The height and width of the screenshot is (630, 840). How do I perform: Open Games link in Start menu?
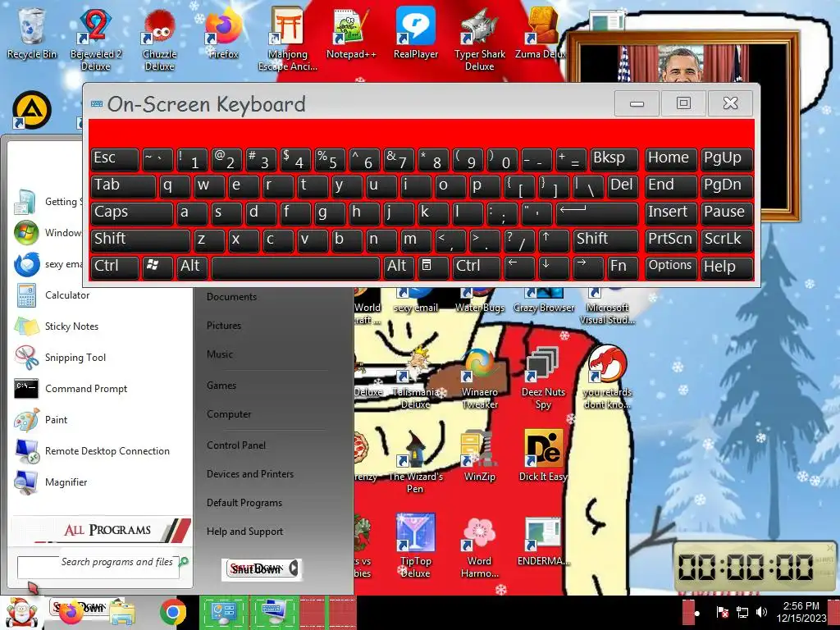tap(221, 386)
